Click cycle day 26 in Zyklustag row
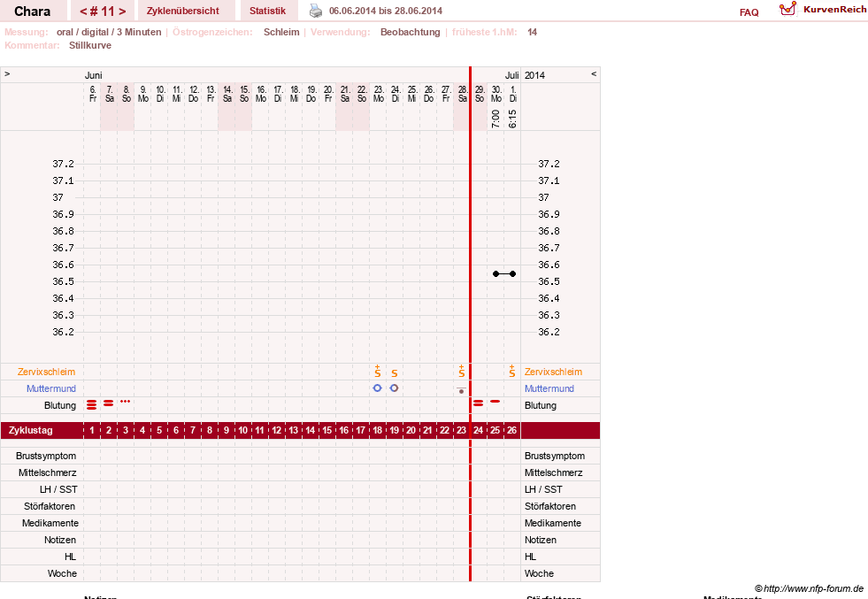Viewport: 868px width, 599px height. point(512,430)
